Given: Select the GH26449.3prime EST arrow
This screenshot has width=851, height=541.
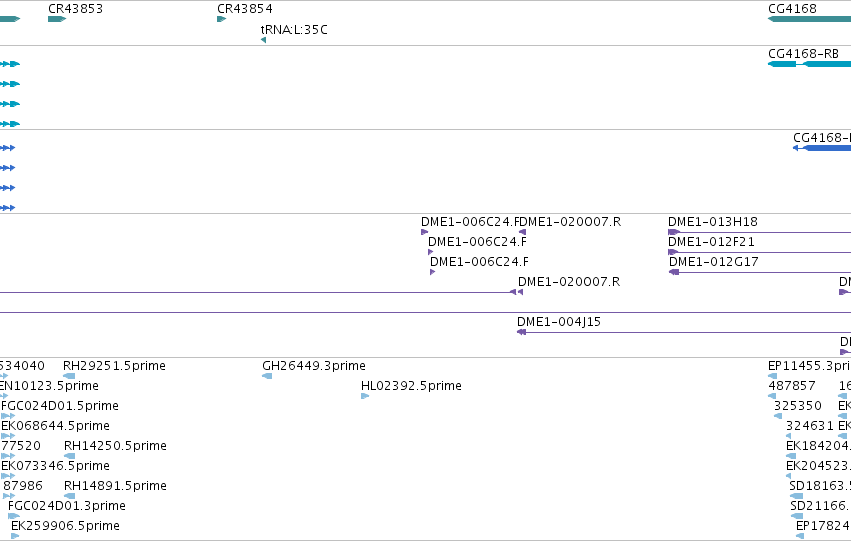Looking at the screenshot, I should point(267,376).
